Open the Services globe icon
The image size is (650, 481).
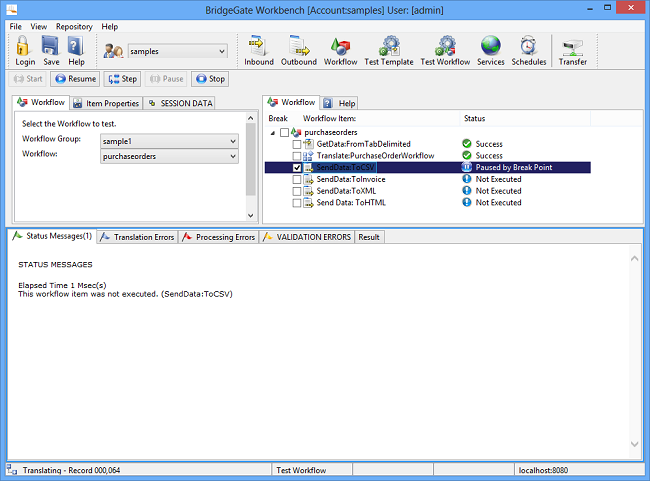coord(490,46)
